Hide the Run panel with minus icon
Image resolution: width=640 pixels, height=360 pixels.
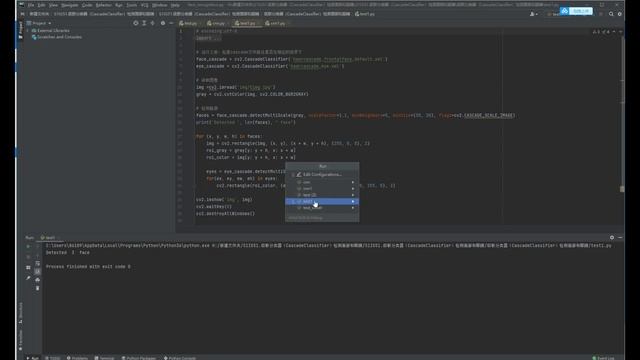pos(620,238)
